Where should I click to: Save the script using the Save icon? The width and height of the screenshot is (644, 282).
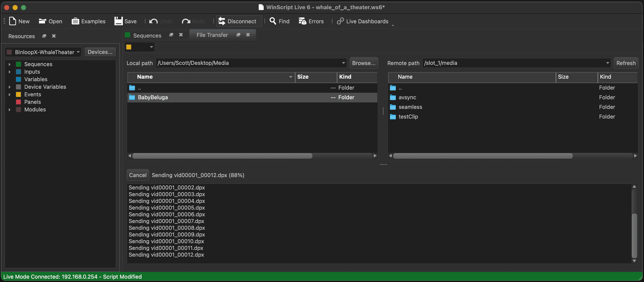point(118,21)
